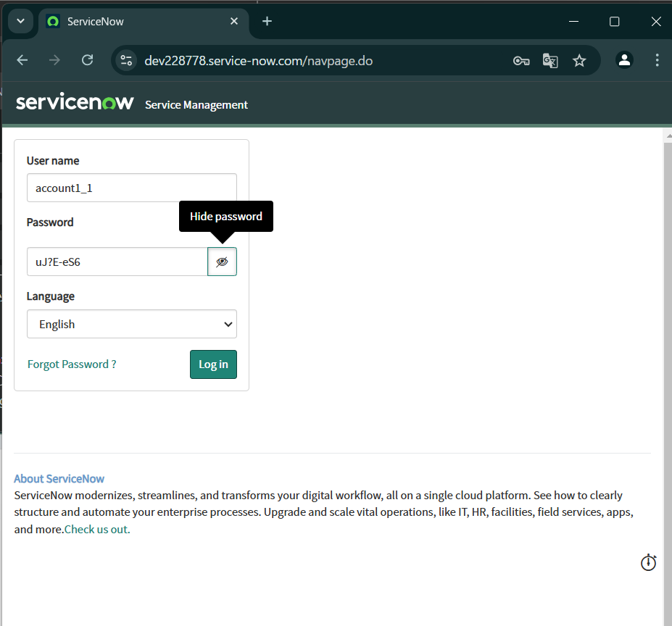Screen dimensions: 672x626
Task: Close the ServiceNow tab
Action: pos(234,21)
